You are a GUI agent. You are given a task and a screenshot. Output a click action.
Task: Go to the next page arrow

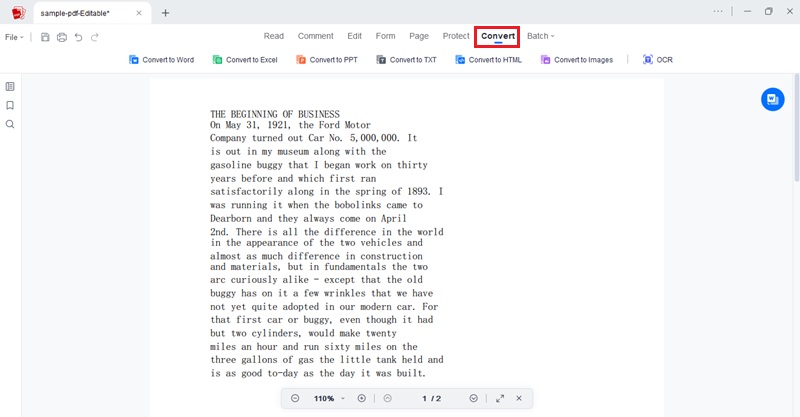[x=473, y=398]
